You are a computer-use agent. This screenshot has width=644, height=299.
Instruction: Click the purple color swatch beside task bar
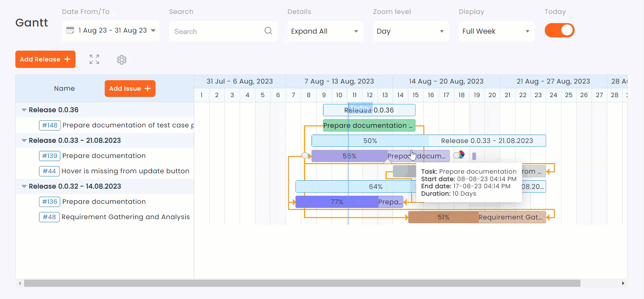point(474,156)
